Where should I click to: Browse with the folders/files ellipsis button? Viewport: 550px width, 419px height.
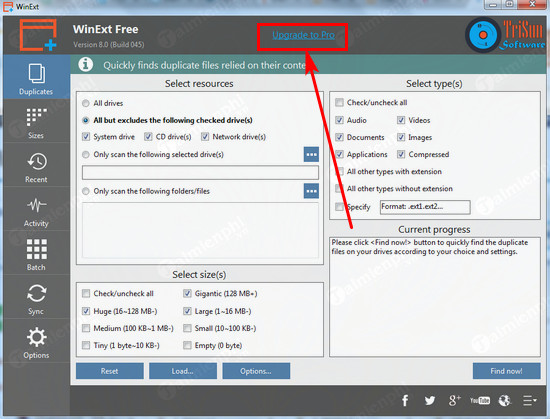[311, 191]
